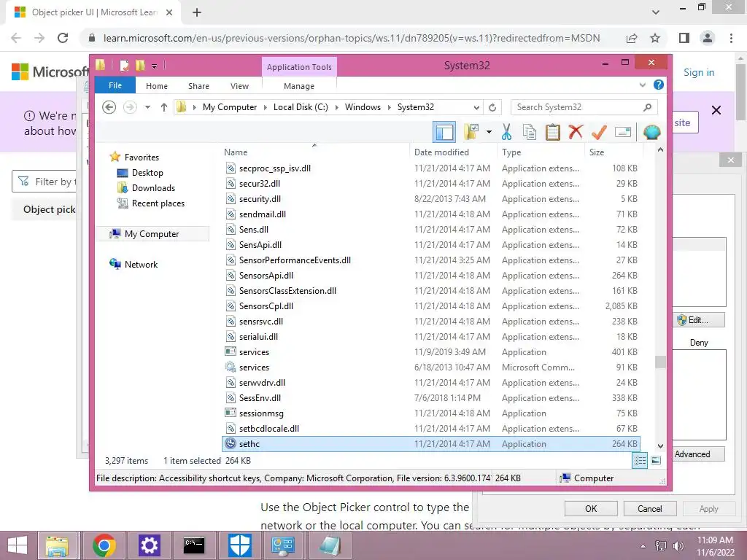Screen dimensions: 747x560
Task: Go back in Explorer navigation
Action: [x=109, y=107]
